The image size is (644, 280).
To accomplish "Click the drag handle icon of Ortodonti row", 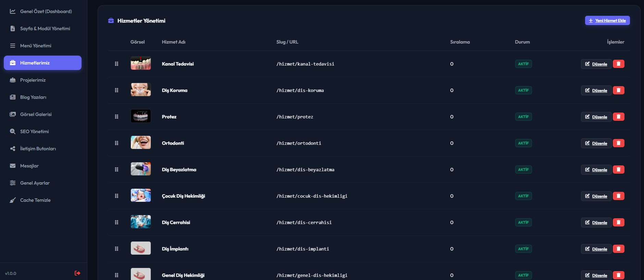I will pyautogui.click(x=116, y=143).
